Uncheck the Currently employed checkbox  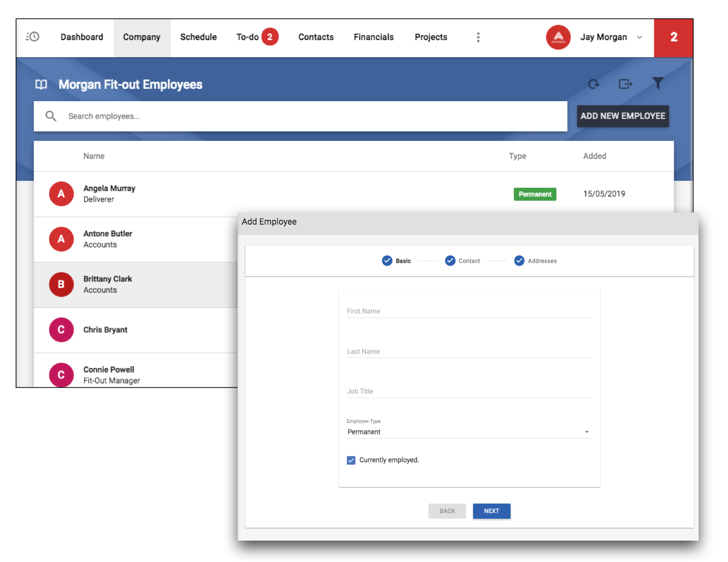pos(351,460)
